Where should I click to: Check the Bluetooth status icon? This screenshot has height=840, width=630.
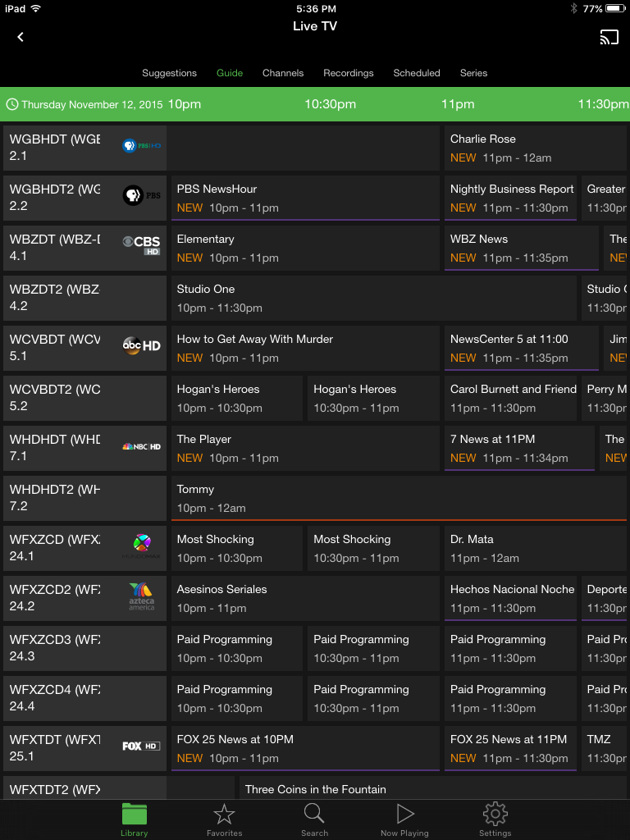[573, 8]
